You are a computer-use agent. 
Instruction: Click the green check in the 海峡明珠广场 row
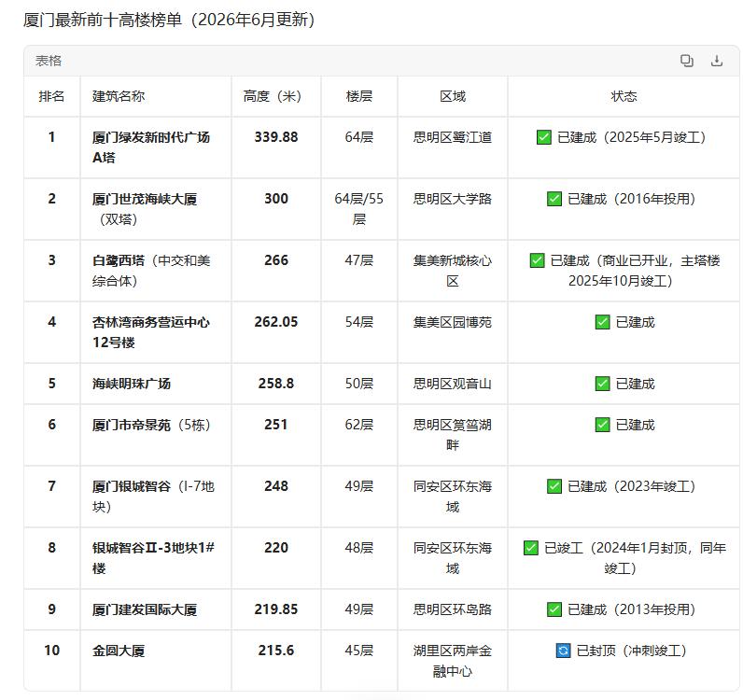pyautogui.click(x=602, y=384)
